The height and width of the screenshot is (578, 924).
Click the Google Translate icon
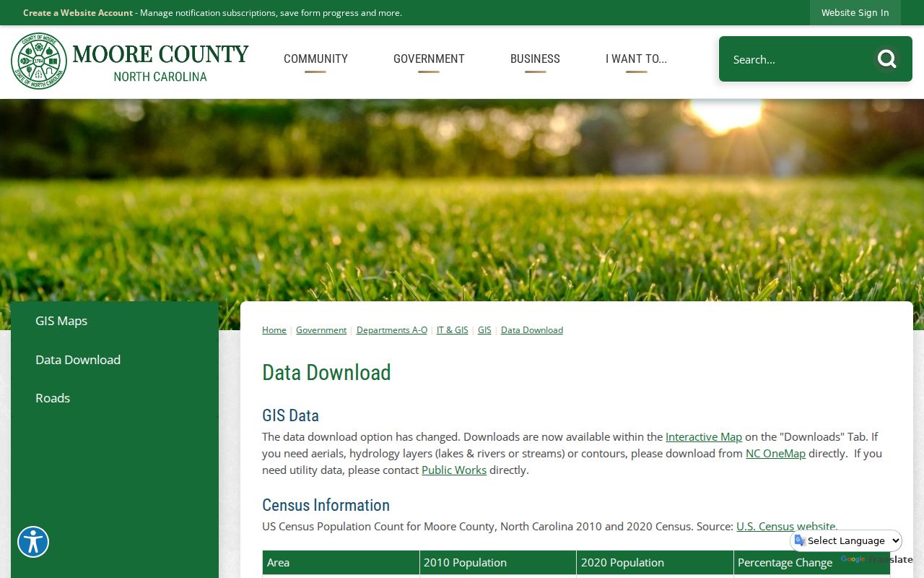800,540
